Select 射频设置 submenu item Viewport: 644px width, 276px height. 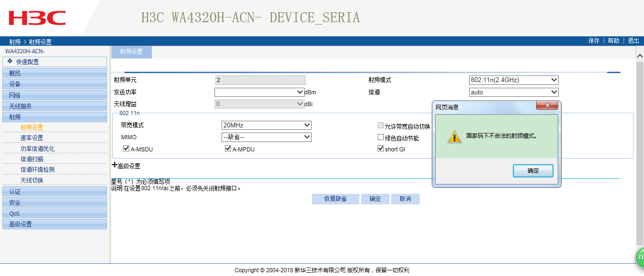click(32, 127)
